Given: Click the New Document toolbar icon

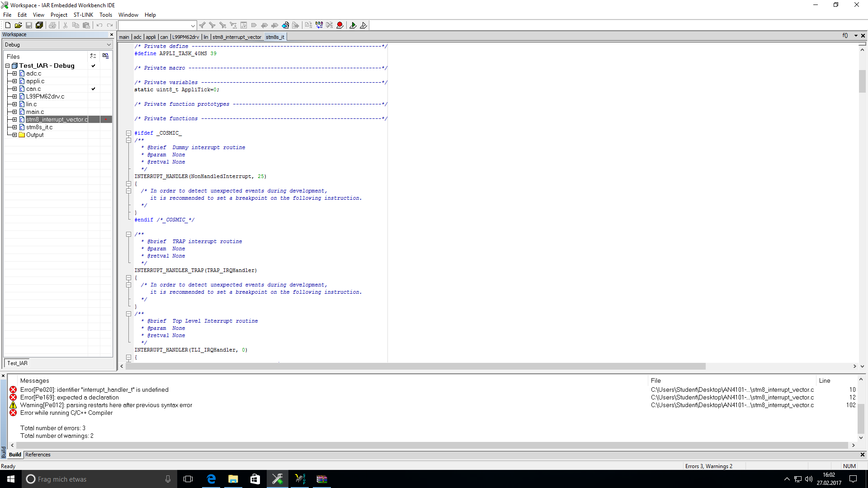Looking at the screenshot, I should 8,25.
